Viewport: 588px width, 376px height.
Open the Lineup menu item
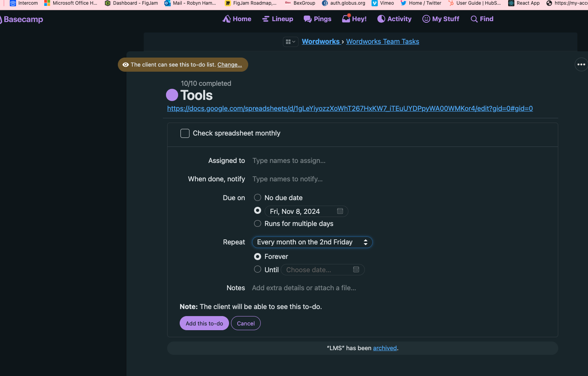tap(278, 19)
